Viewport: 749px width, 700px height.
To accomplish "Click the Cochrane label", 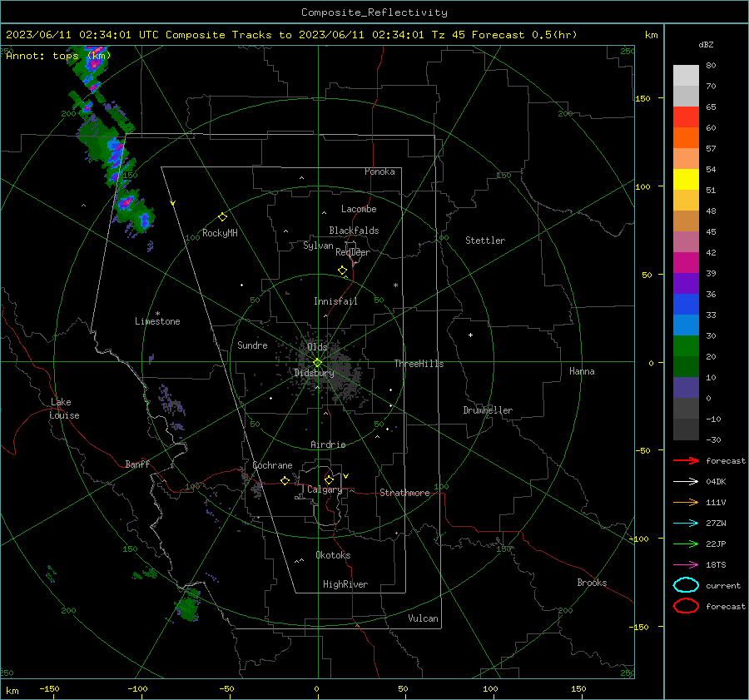I will click(x=272, y=465).
